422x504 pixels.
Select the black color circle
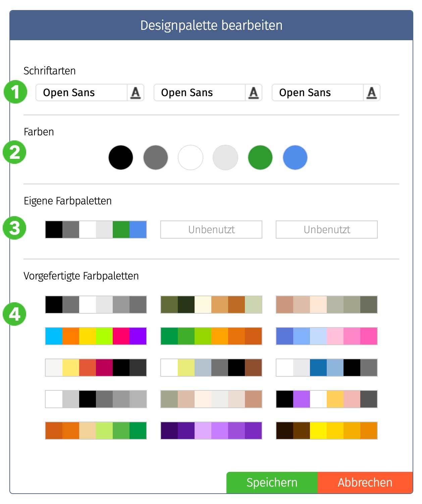point(121,157)
